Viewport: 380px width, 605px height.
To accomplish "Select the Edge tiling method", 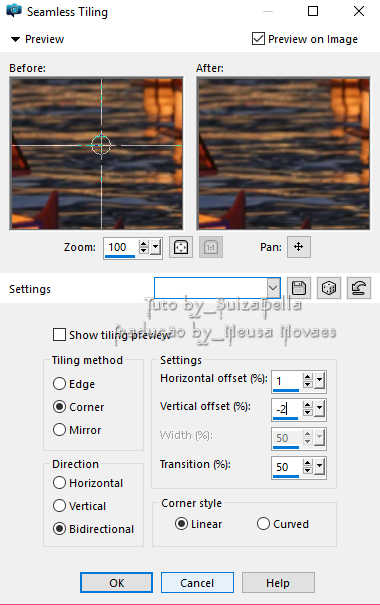I will pos(59,384).
